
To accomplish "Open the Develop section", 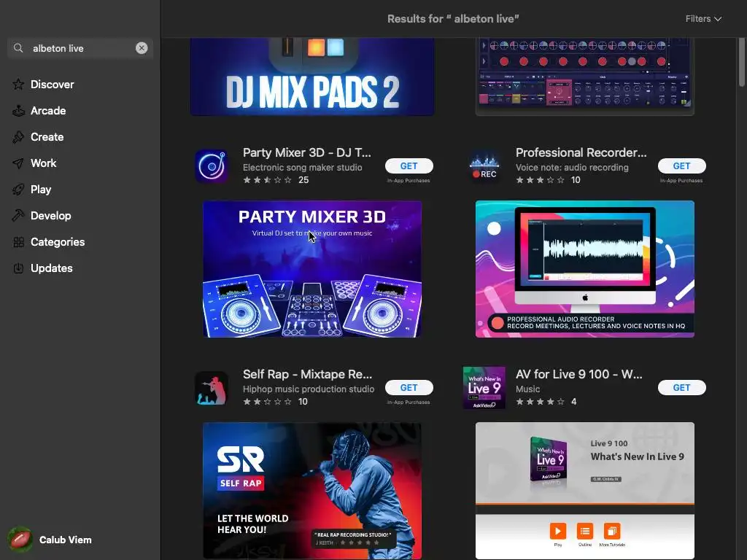I will pyautogui.click(x=51, y=216).
